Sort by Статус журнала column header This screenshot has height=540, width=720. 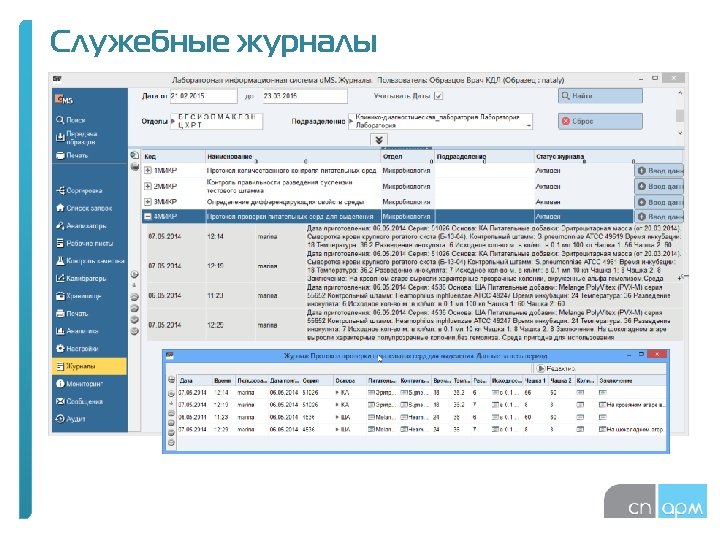pyautogui.click(x=584, y=157)
